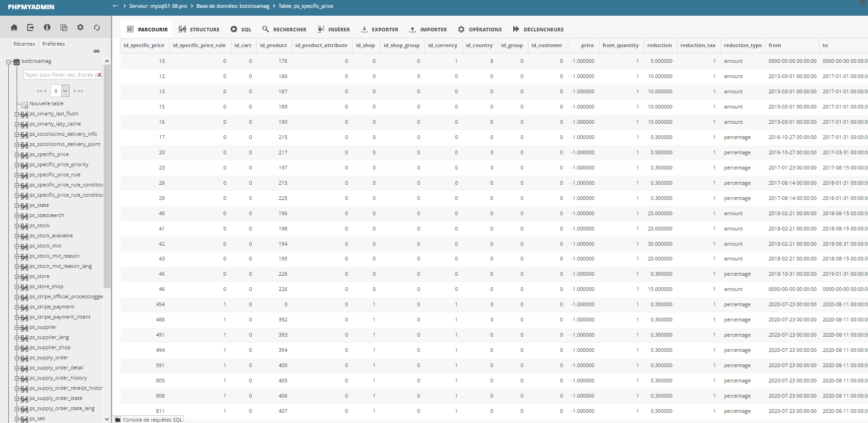Reload the navigation panel icon
Screen dimensions: 868x423
pos(97,28)
